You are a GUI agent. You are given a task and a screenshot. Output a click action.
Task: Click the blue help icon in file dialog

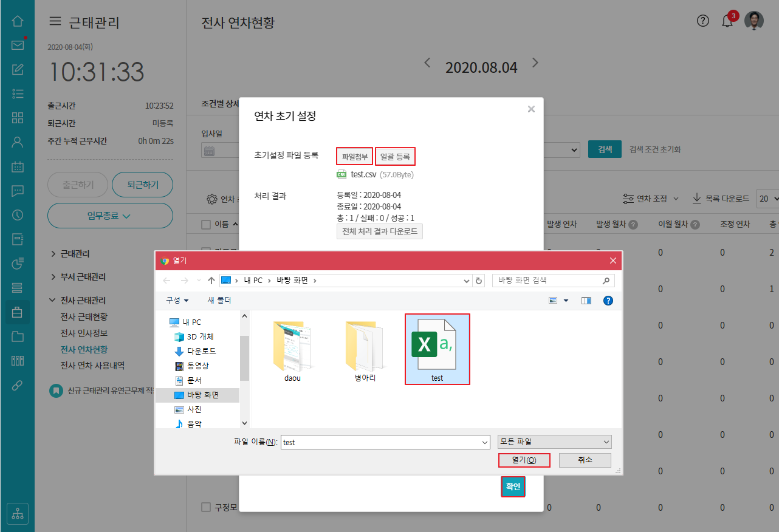click(x=608, y=301)
